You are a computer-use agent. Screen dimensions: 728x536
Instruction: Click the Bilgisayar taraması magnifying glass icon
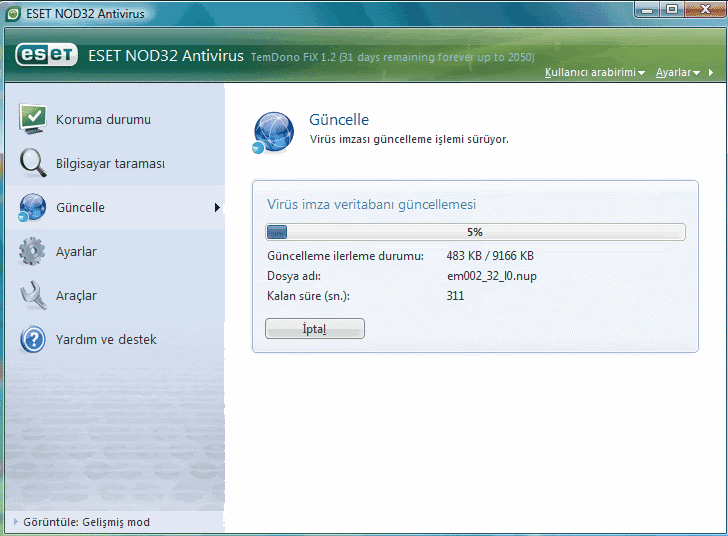32,163
